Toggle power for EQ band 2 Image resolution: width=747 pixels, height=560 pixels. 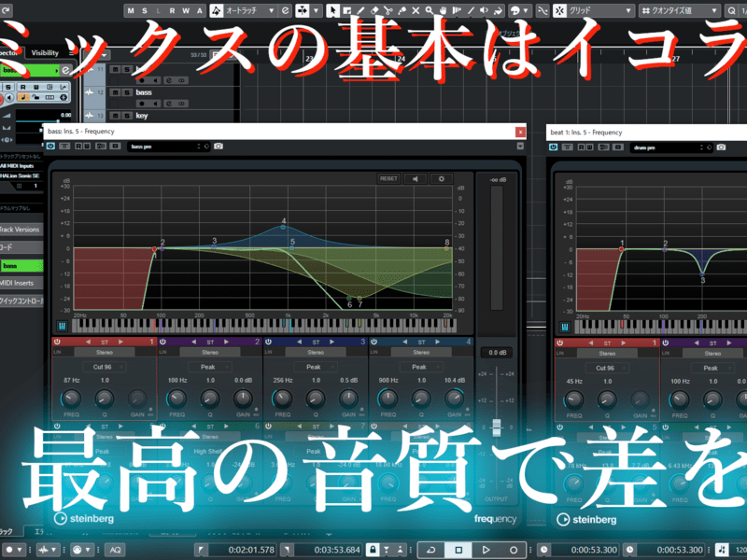pos(162,343)
